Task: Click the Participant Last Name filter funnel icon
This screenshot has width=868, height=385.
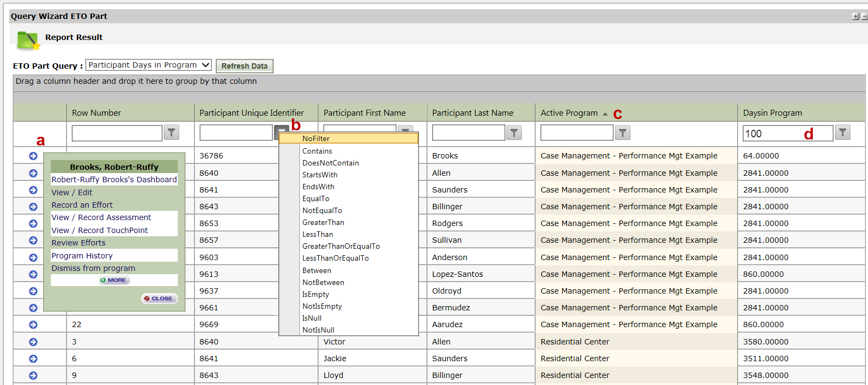Action: tap(514, 132)
